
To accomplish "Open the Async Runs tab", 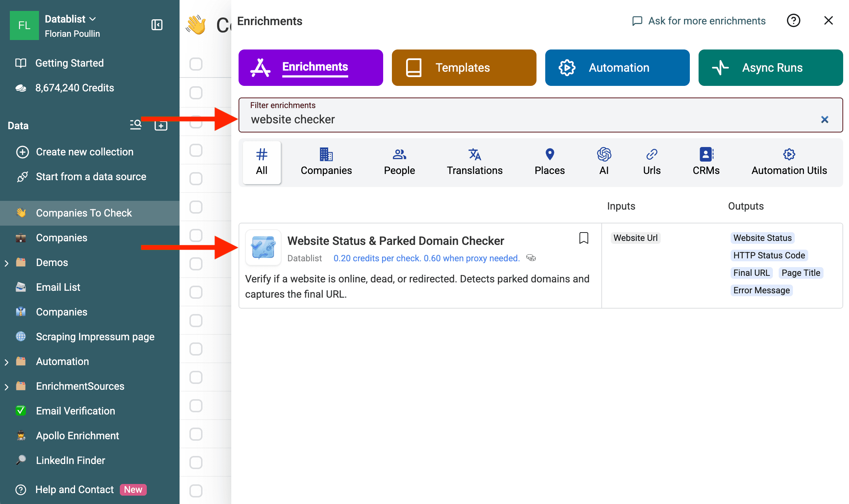I will (770, 67).
